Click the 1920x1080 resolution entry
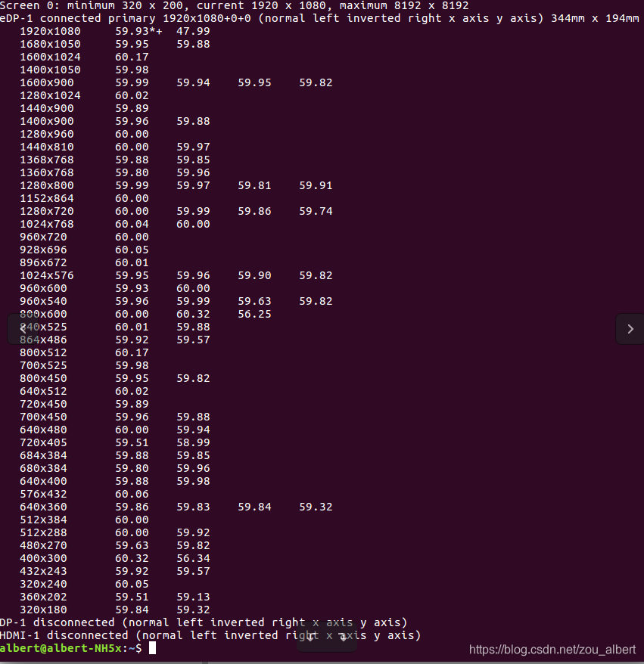The image size is (644, 664). pos(50,31)
